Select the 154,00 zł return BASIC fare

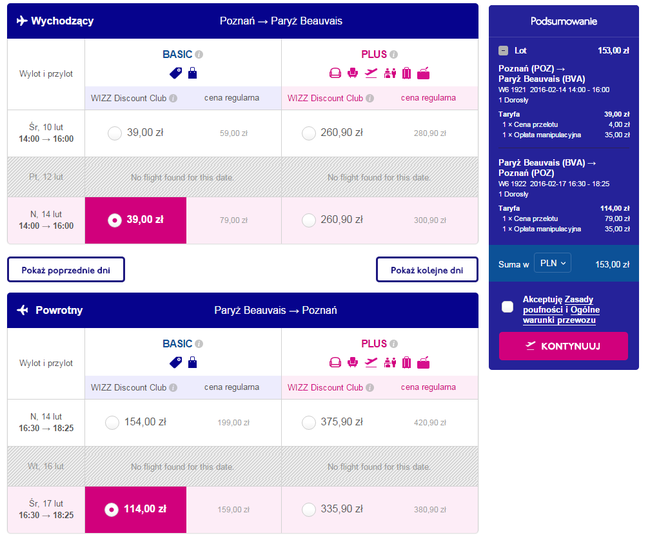[114, 422]
